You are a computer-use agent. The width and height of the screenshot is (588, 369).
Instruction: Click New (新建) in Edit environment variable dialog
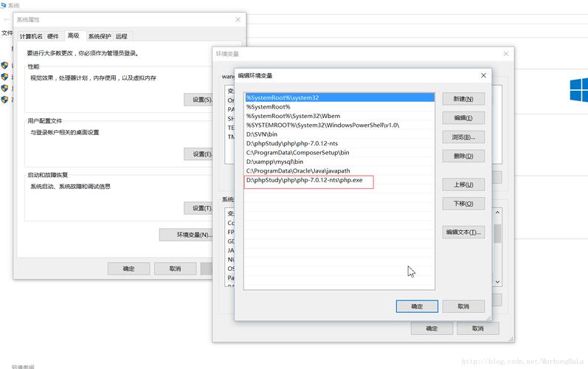coord(463,99)
